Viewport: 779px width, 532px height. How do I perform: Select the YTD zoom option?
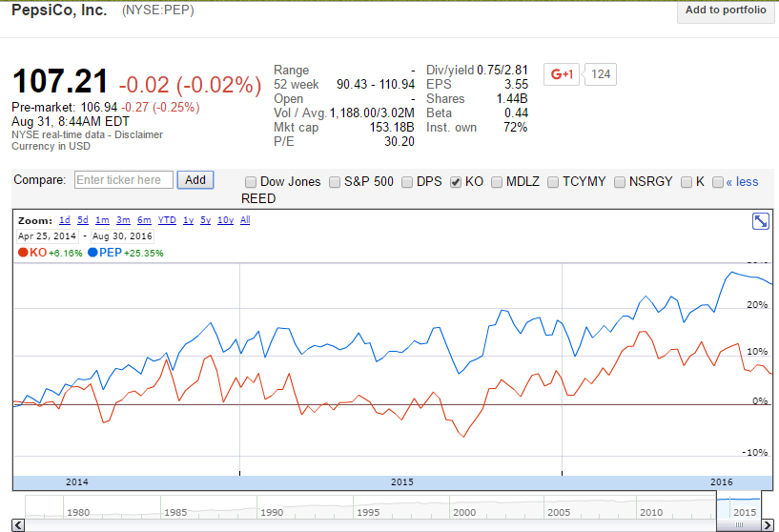coord(167,220)
